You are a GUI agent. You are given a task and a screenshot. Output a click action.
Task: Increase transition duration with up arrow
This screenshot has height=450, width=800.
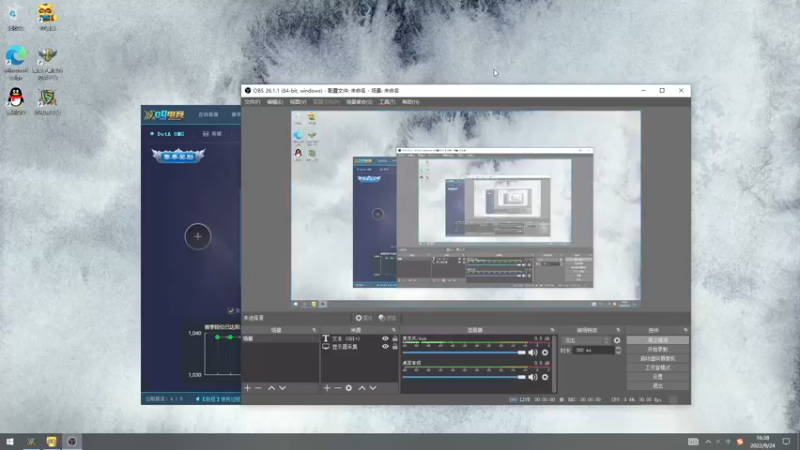click(618, 348)
